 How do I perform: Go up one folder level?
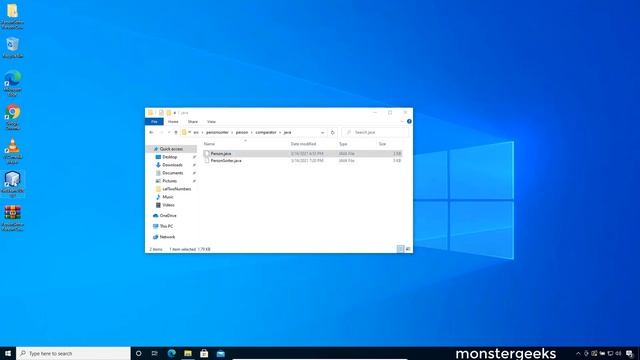(x=176, y=132)
